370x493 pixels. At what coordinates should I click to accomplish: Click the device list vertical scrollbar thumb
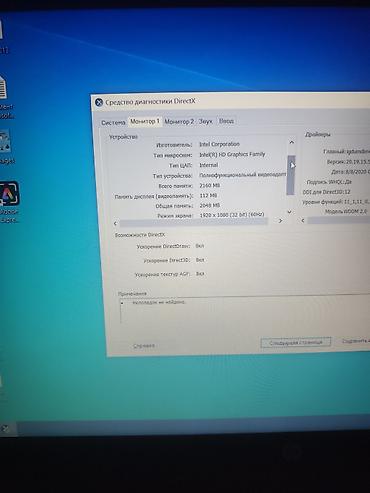(291, 175)
